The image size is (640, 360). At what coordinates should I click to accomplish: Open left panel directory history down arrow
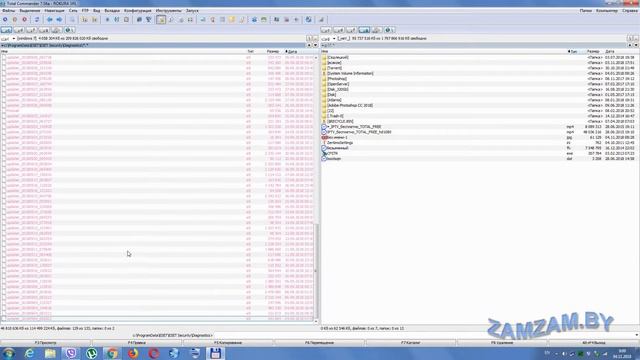point(315,45)
